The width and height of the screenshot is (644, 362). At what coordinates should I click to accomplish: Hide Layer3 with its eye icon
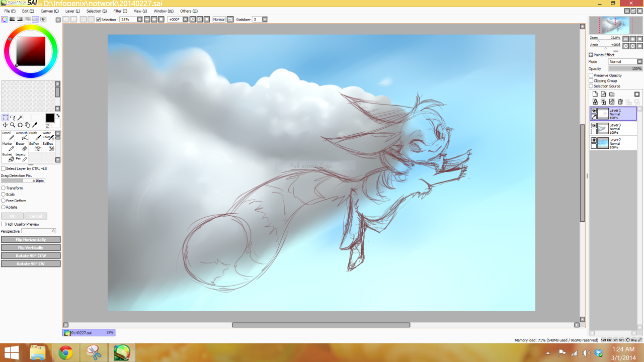point(594,125)
